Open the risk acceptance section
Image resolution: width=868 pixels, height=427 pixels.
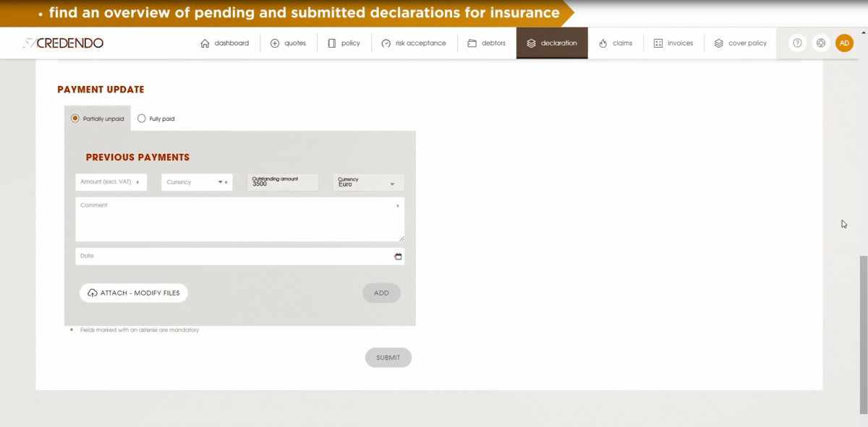414,43
